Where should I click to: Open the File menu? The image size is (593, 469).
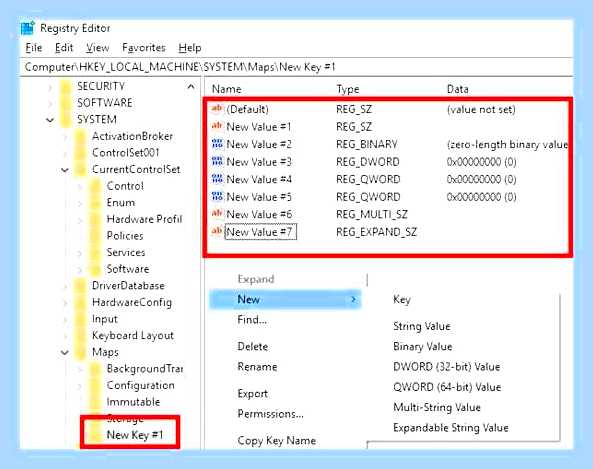click(x=34, y=48)
